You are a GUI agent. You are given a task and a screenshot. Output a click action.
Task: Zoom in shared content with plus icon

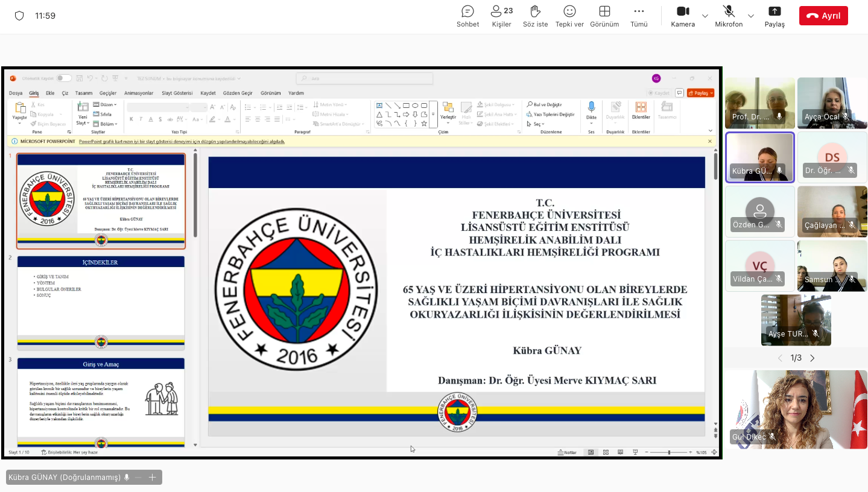pos(152,478)
